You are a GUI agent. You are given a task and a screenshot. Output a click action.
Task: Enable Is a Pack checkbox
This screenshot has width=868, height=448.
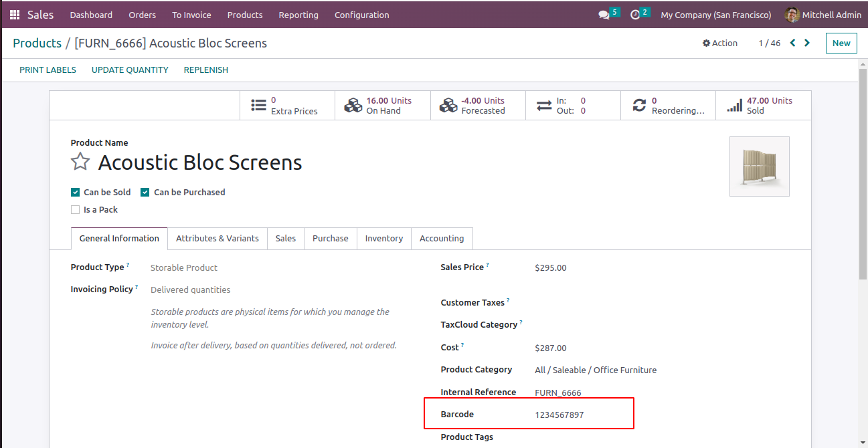click(x=76, y=210)
